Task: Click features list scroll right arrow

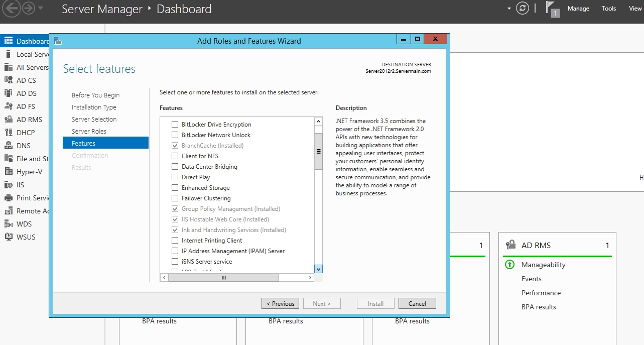Action: pos(310,277)
